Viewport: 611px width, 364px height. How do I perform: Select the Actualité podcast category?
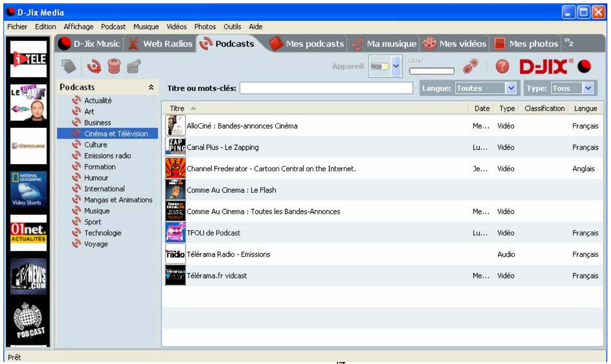click(x=98, y=100)
